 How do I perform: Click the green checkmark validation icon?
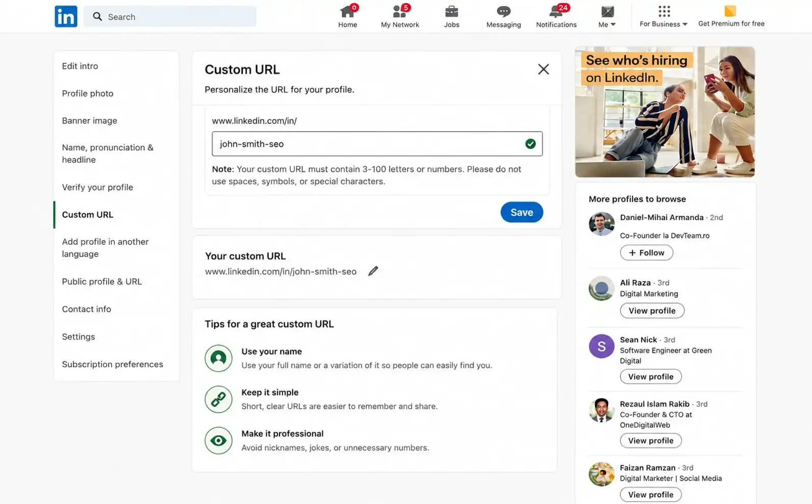click(x=530, y=144)
